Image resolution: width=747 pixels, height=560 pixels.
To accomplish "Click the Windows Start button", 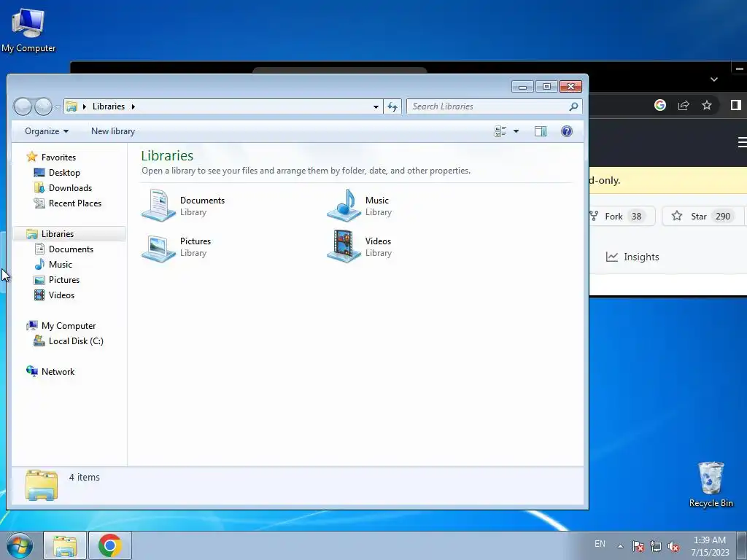I will (19, 545).
